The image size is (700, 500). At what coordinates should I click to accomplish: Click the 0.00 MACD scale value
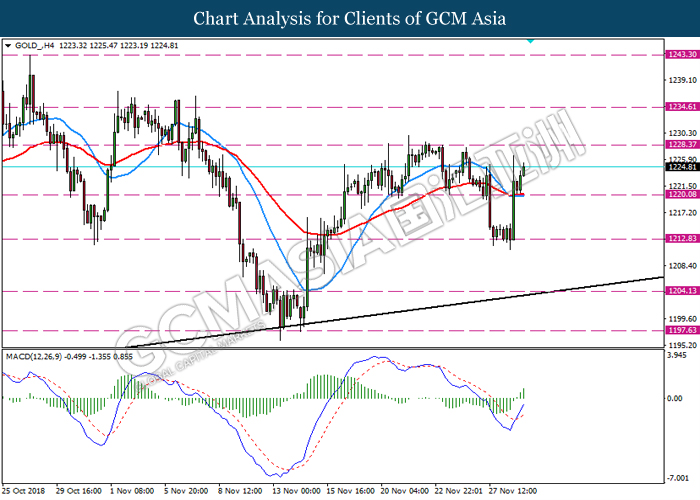[675, 398]
